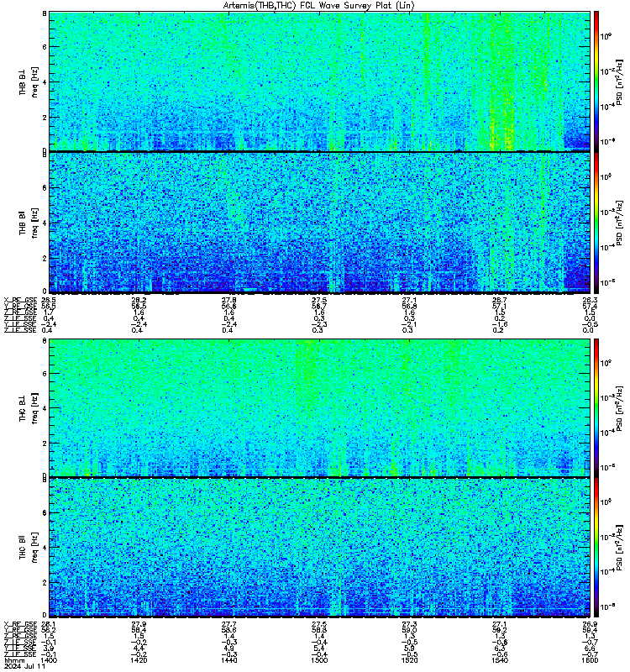Click the '1420' time tick label

(139, 660)
